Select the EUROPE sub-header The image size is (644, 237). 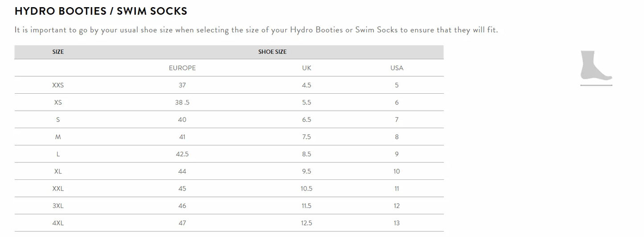(182, 68)
